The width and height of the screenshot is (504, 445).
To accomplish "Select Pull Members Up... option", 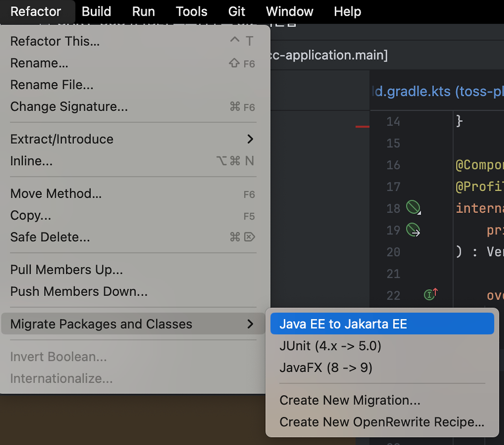I will click(67, 270).
